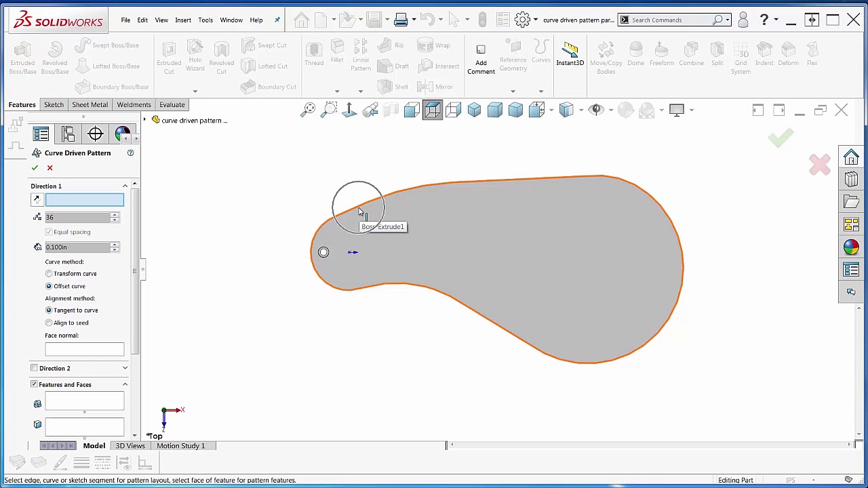The image size is (868, 488).
Task: Click the Reverse Direction arrow icon
Action: pyautogui.click(x=37, y=199)
